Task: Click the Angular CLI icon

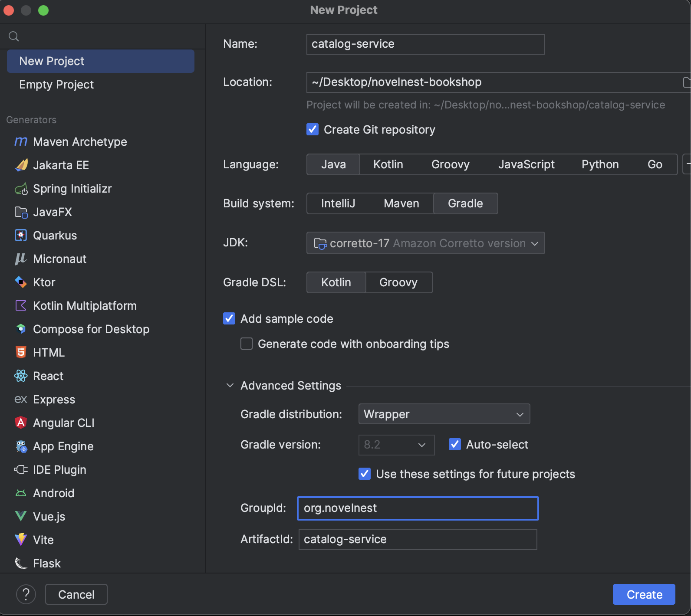Action: coord(21,423)
